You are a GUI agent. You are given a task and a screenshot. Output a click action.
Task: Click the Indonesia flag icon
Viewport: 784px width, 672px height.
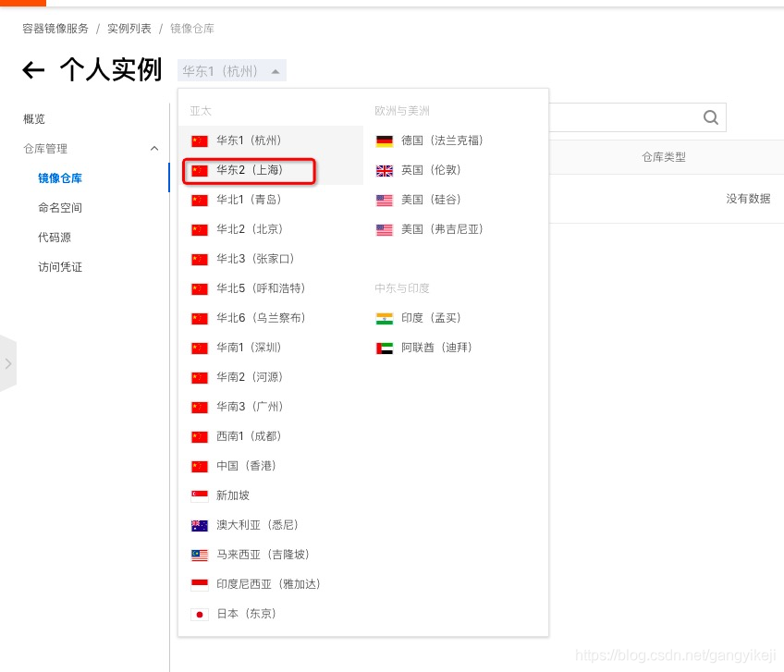tap(200, 584)
